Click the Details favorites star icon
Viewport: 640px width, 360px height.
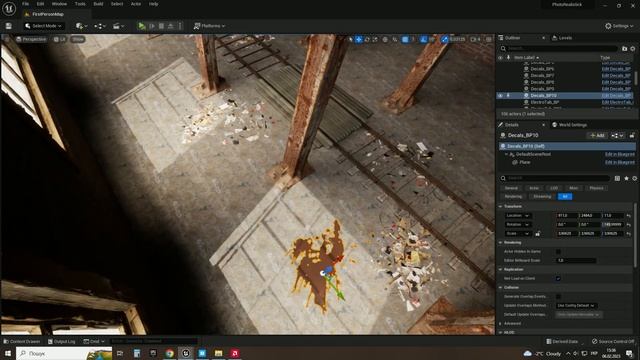point(626,178)
